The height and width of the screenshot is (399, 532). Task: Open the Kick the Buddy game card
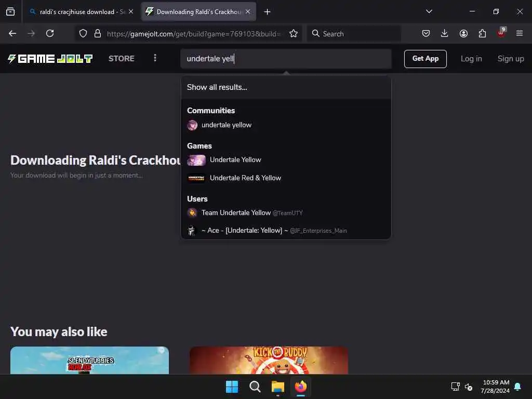pos(269,361)
